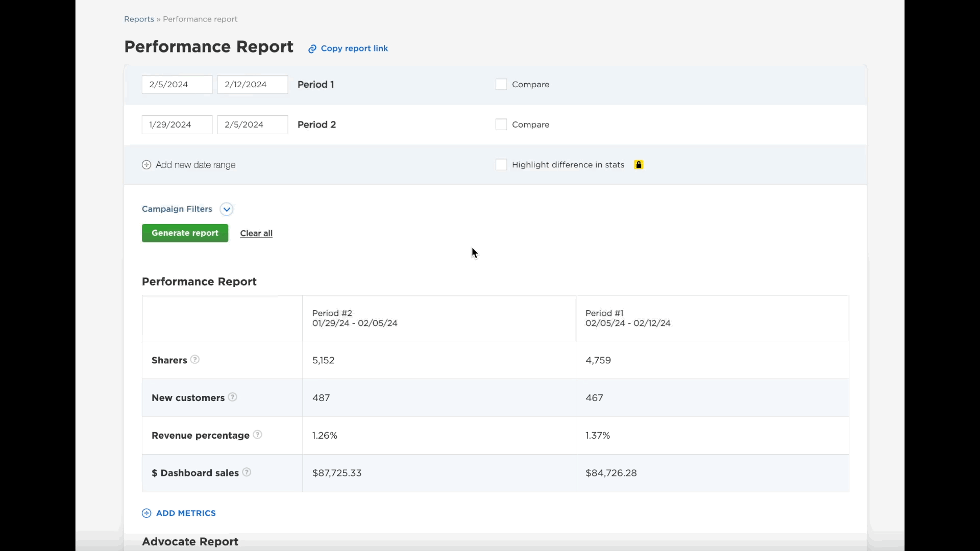Open the help icon next to Dashboard sales
This screenshot has width=980, height=551.
[x=247, y=472]
